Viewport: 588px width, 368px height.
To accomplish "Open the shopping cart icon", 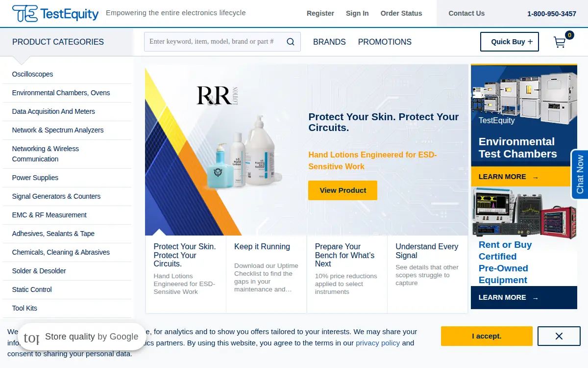I will pos(560,42).
